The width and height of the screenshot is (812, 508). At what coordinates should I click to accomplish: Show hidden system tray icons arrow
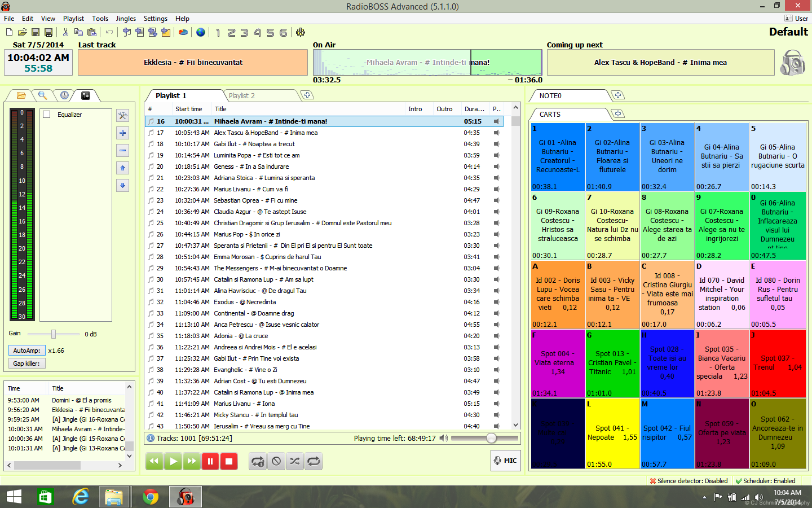pyautogui.click(x=704, y=497)
